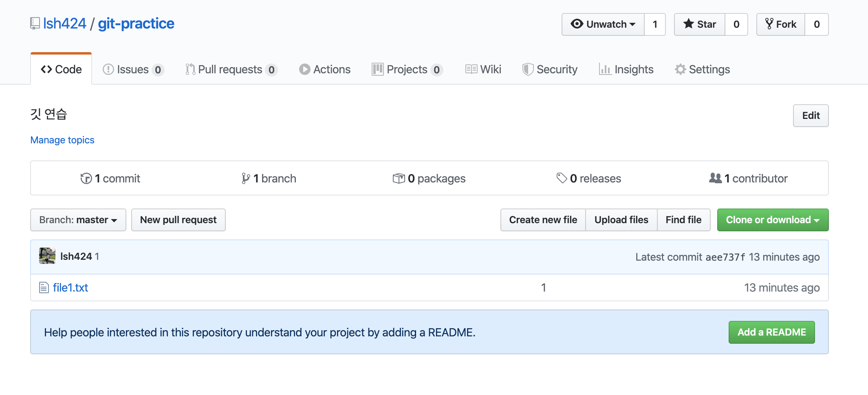Open the Insights tab

coord(626,70)
